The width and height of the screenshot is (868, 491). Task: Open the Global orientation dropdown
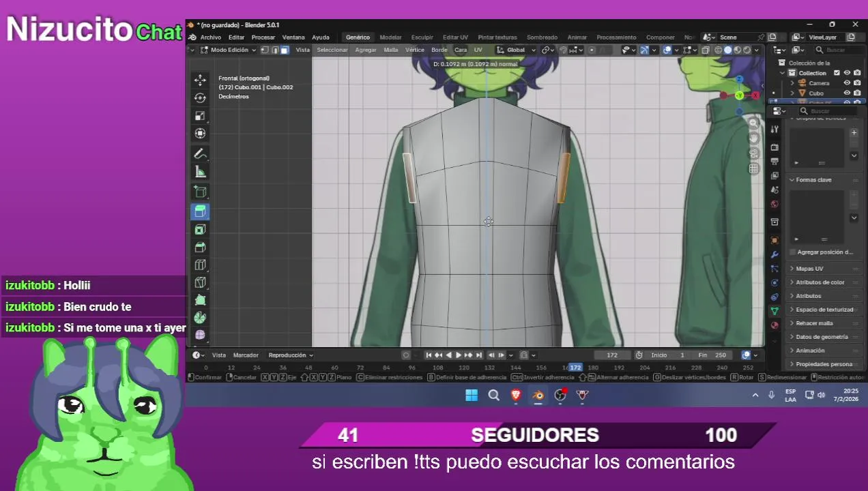point(515,50)
